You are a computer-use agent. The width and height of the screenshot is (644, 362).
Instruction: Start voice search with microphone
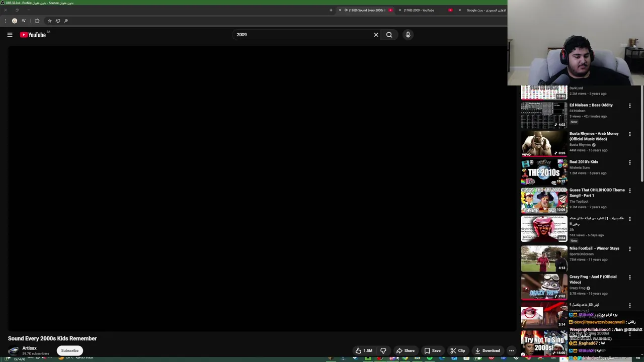pyautogui.click(x=408, y=35)
